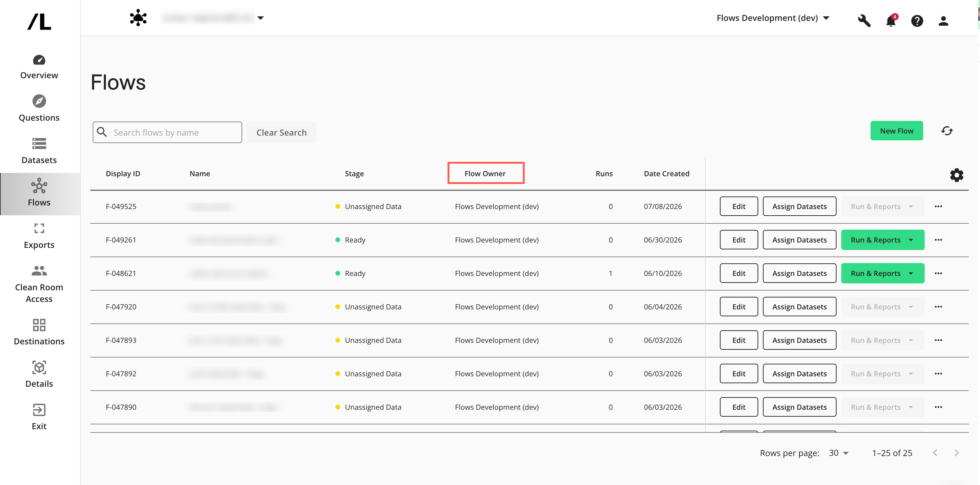Sort table by Flow Owner column header
The image size is (980, 485).
pos(485,173)
